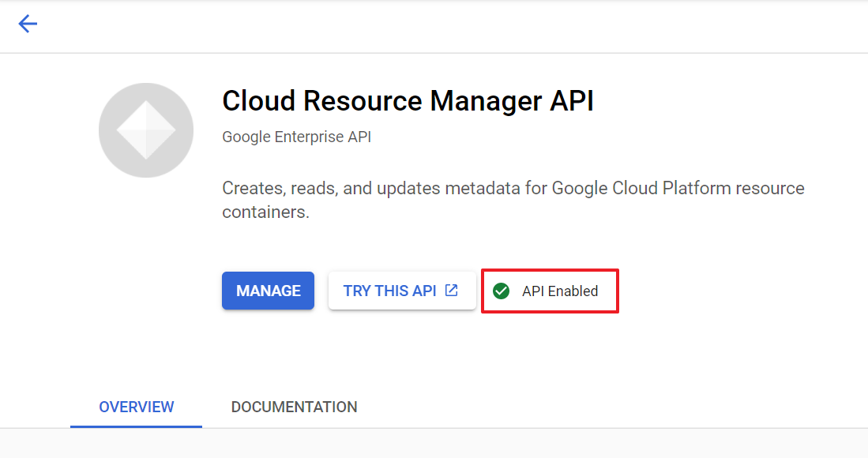868x458 pixels.
Task: Click the white diamond inside the gray logo
Action: tap(146, 130)
